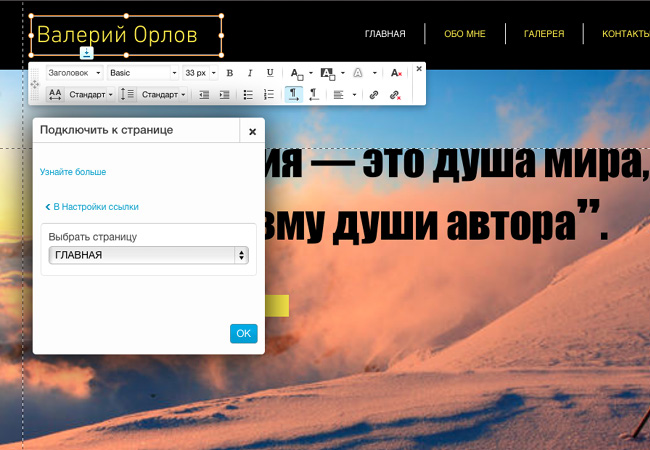
Task: Open the text color dropdown arrow
Action: pyautogui.click(x=311, y=73)
